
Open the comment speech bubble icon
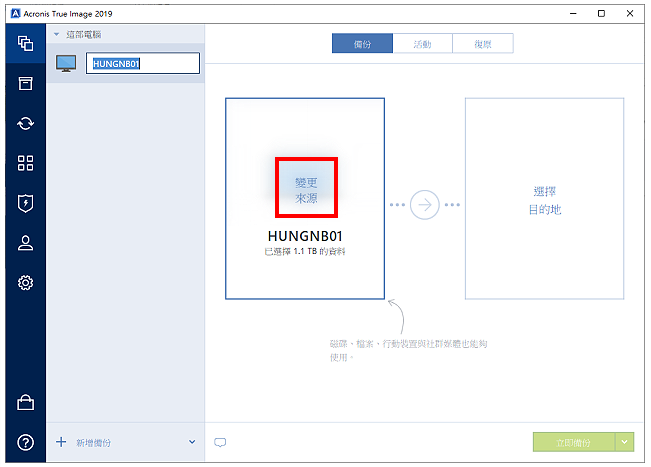220,443
